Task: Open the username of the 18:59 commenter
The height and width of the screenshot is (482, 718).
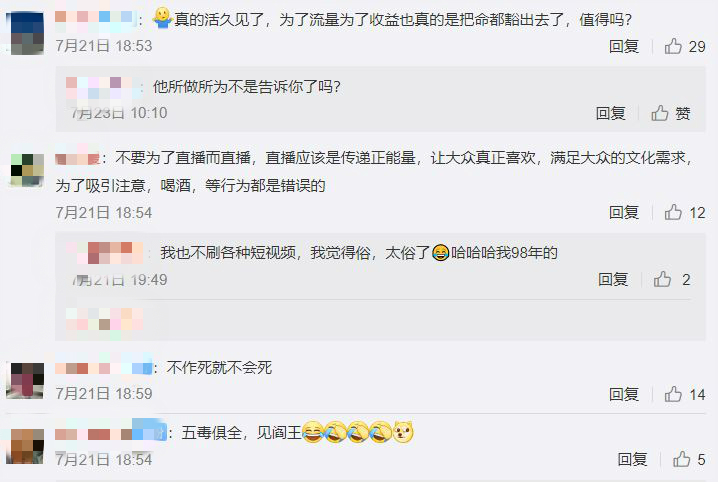Action: coord(103,368)
